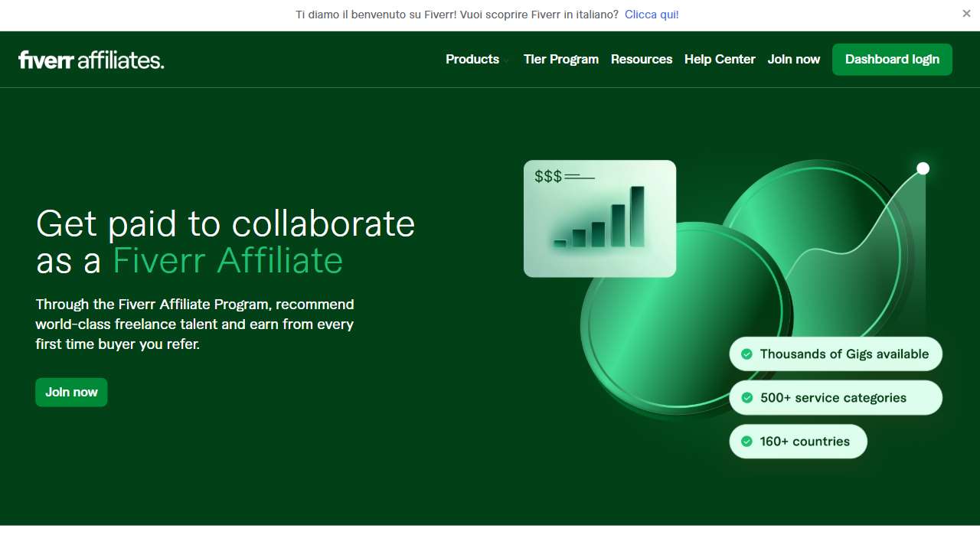
Task: Click the Fiverr Affiliates logo
Action: 91,60
